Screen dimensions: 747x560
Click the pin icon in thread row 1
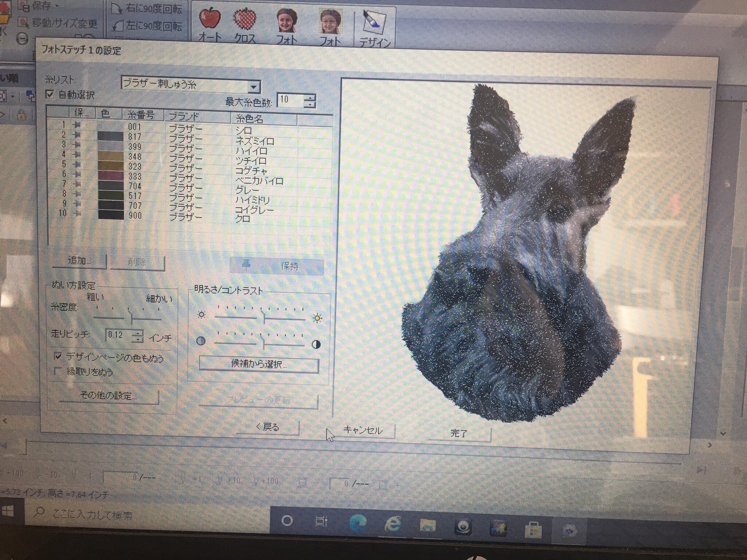77,125
